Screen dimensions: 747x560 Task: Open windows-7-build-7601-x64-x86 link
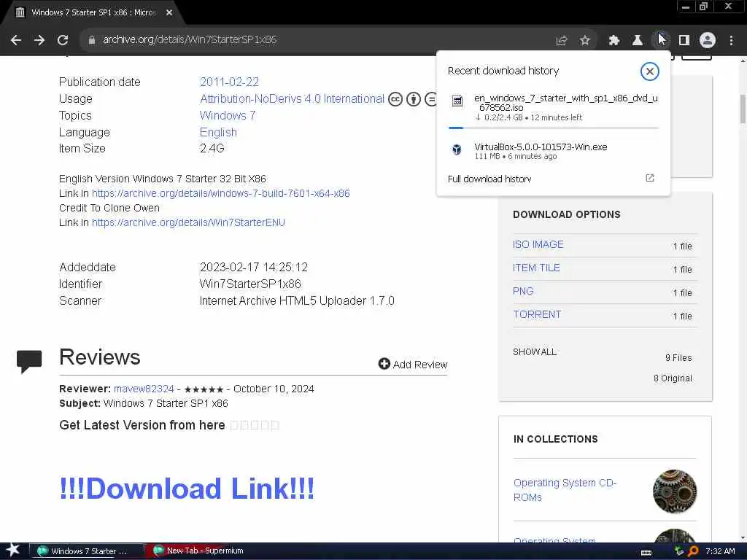point(220,193)
